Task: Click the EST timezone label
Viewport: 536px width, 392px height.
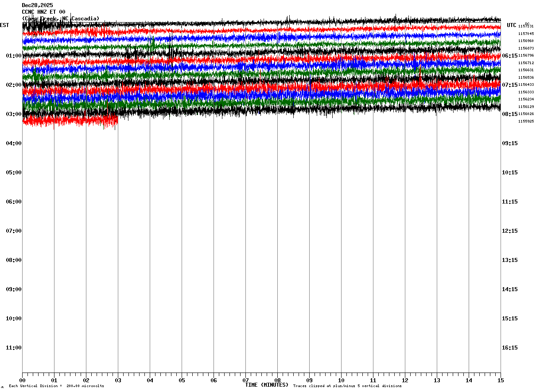Action: click(4, 25)
